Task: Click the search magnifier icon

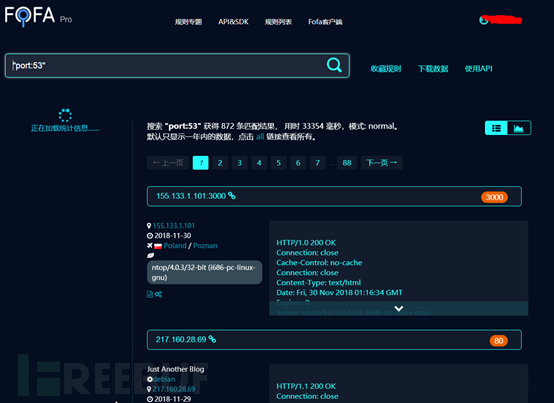Action: tap(334, 65)
